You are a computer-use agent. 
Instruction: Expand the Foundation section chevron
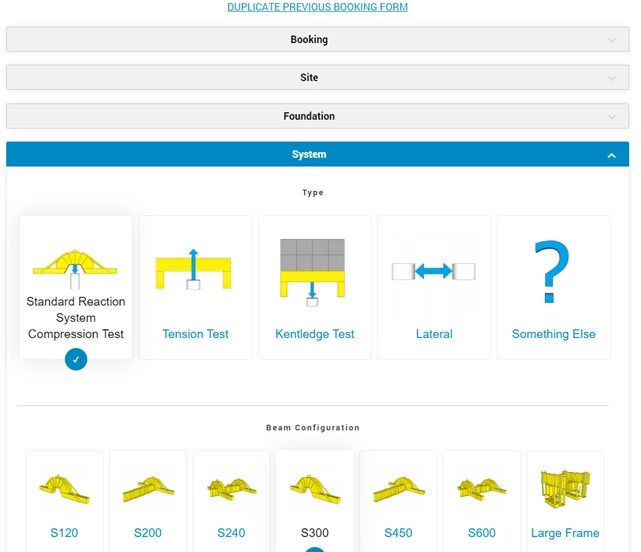[611, 117]
